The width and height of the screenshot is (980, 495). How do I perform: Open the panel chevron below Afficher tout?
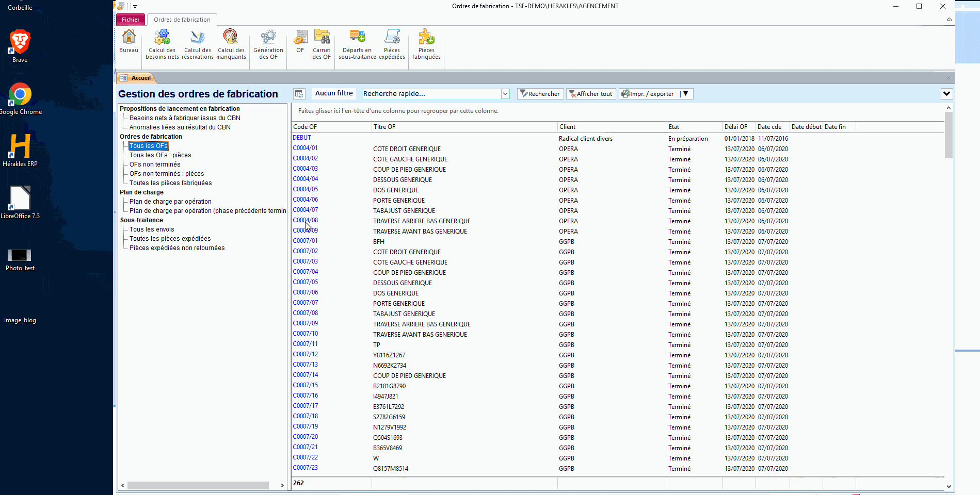[x=946, y=93]
